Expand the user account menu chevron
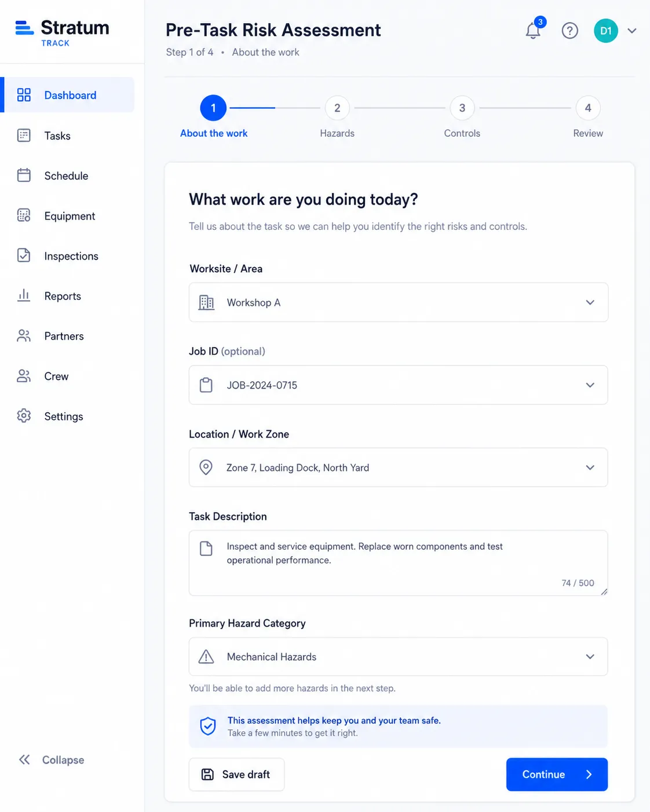This screenshot has height=812, width=650. [632, 31]
